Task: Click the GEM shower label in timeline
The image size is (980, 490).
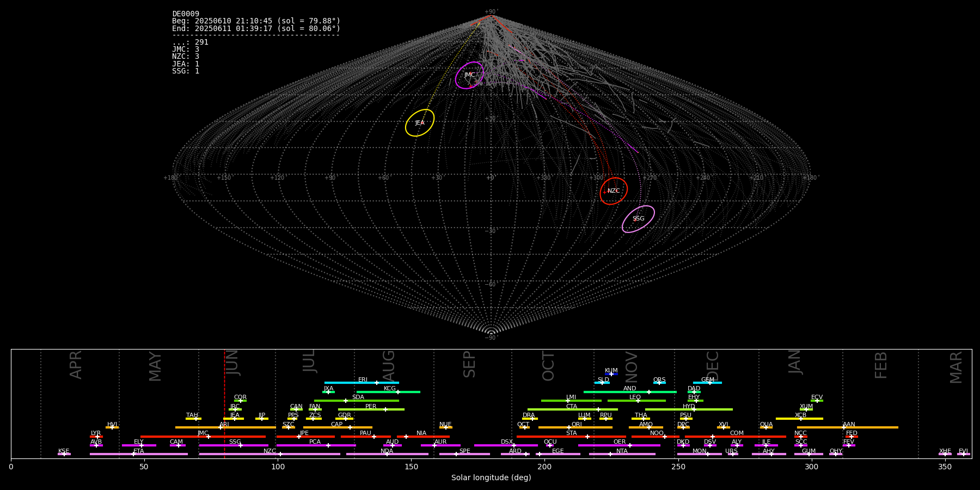Action: [707, 380]
